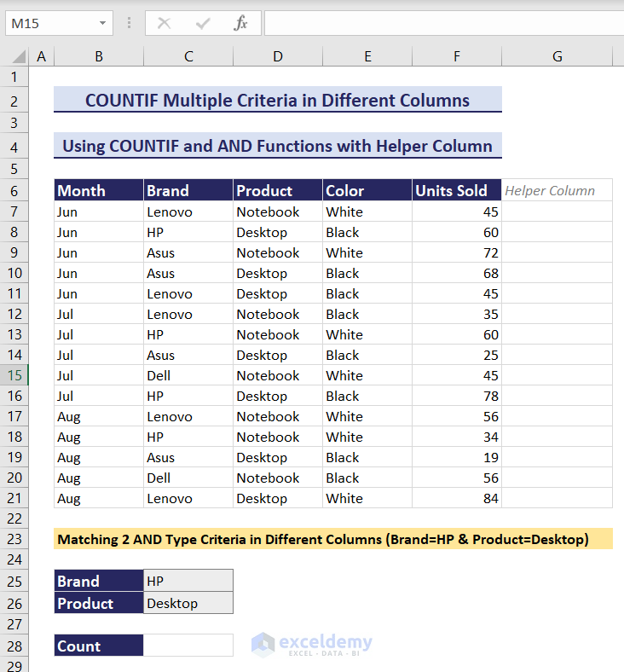Click the Desktop product cell in row 21
The image size is (624, 672).
pos(278,498)
